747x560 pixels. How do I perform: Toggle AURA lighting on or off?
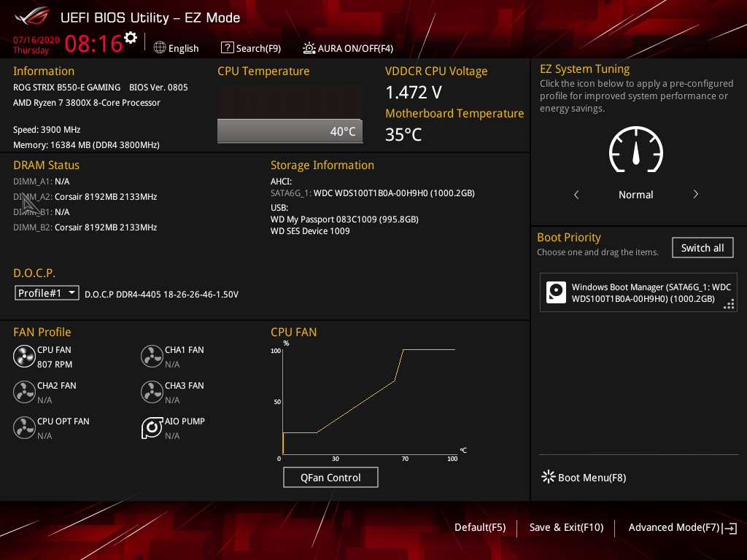coord(348,48)
